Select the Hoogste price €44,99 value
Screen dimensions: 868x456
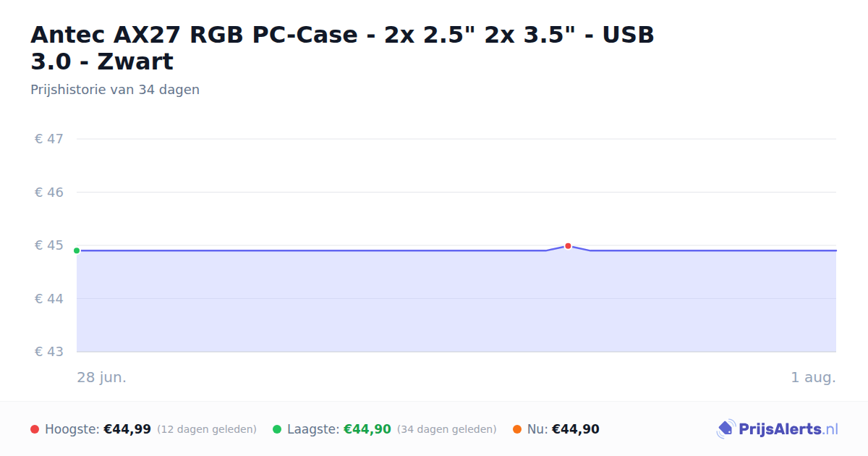127,429
